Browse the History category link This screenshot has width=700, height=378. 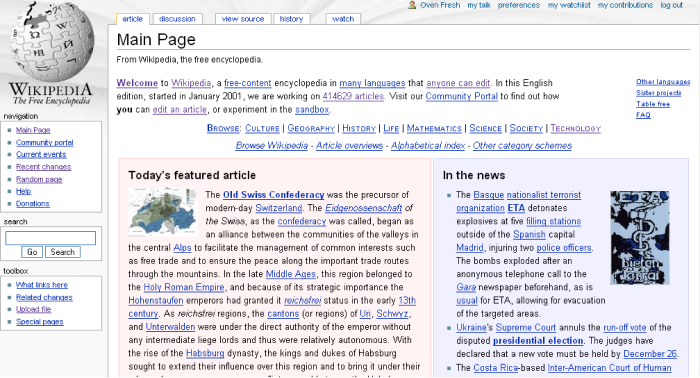[359, 129]
